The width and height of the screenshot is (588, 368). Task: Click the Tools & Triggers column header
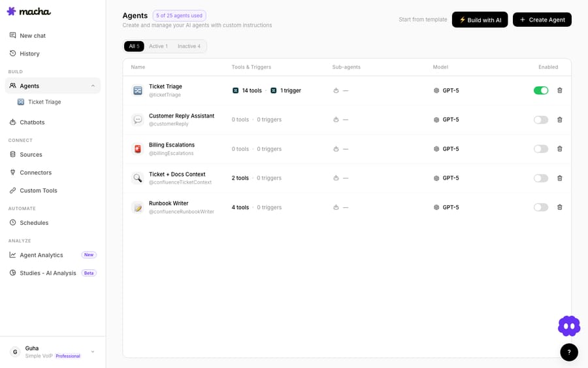point(252,67)
